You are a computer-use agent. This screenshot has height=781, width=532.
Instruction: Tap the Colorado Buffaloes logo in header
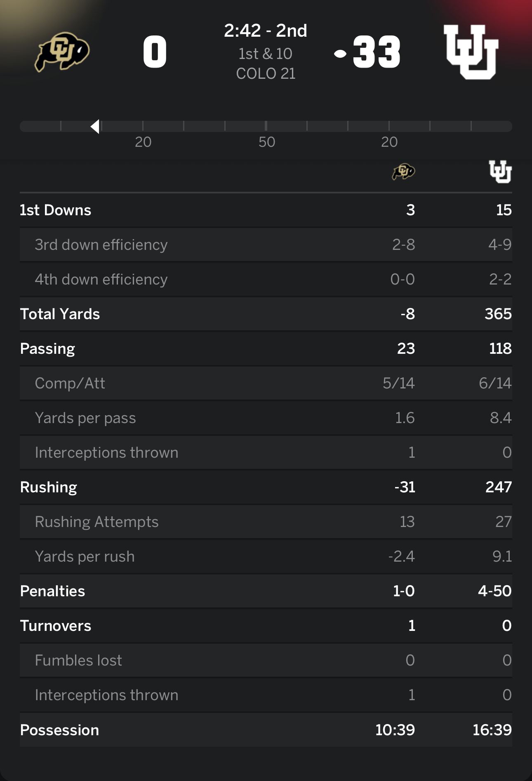coord(62,52)
